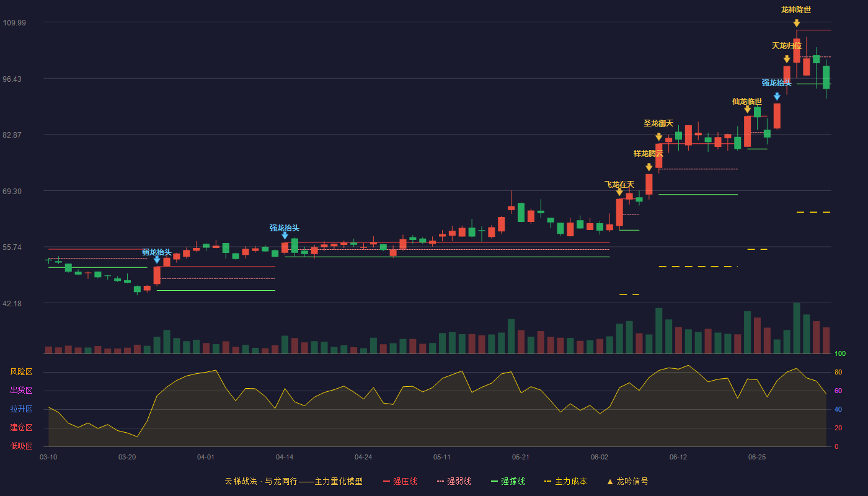
Task: Click the yellow arrow under 龙神降世
Action: 797,24
